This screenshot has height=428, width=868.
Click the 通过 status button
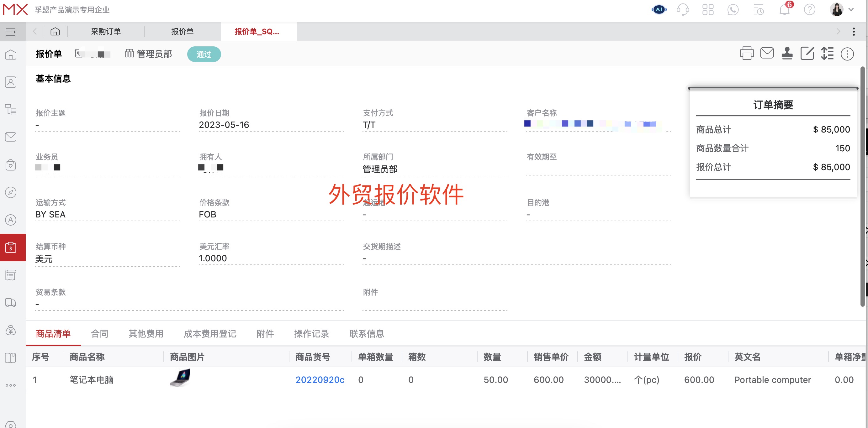[x=204, y=54]
